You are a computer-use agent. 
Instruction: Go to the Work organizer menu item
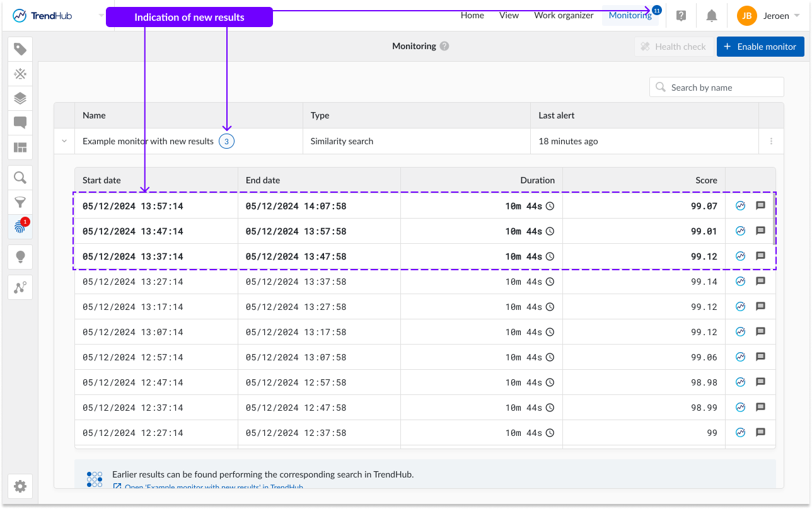[564, 15]
